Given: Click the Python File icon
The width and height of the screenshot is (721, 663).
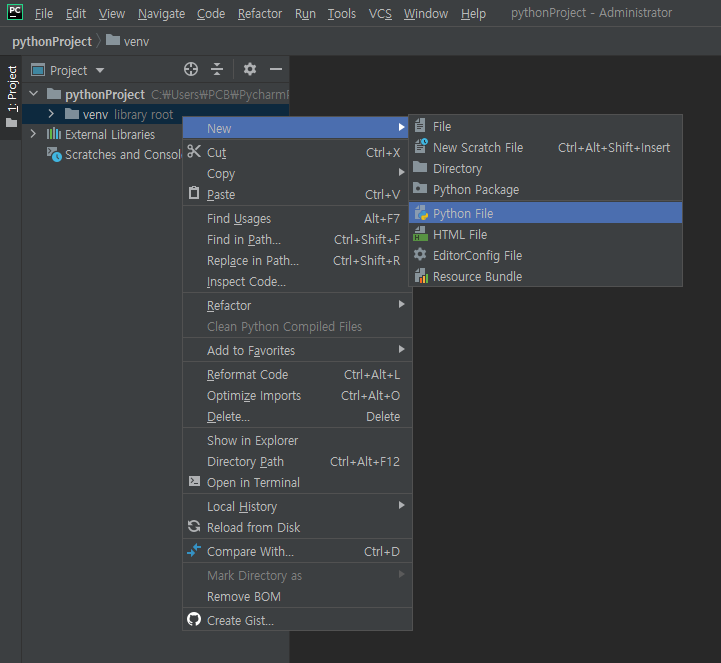Looking at the screenshot, I should [x=421, y=212].
